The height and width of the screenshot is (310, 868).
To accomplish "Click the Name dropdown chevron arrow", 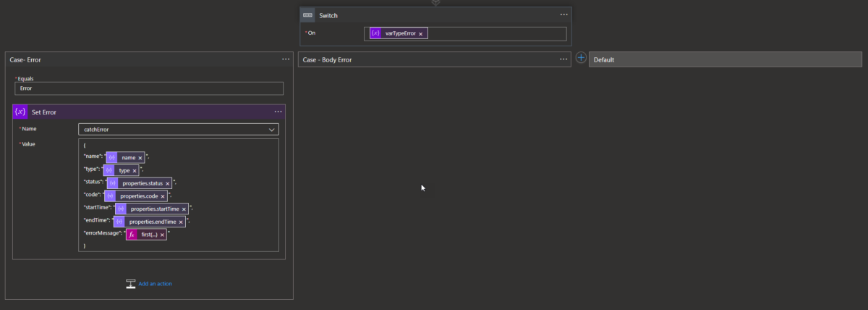I will point(272,130).
